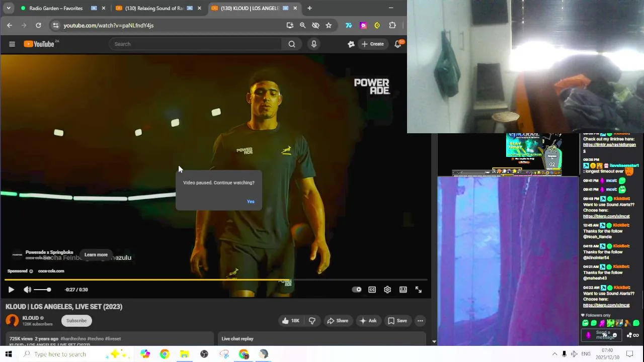Switch to theater mode
644x362 pixels.
pyautogui.click(x=403, y=290)
